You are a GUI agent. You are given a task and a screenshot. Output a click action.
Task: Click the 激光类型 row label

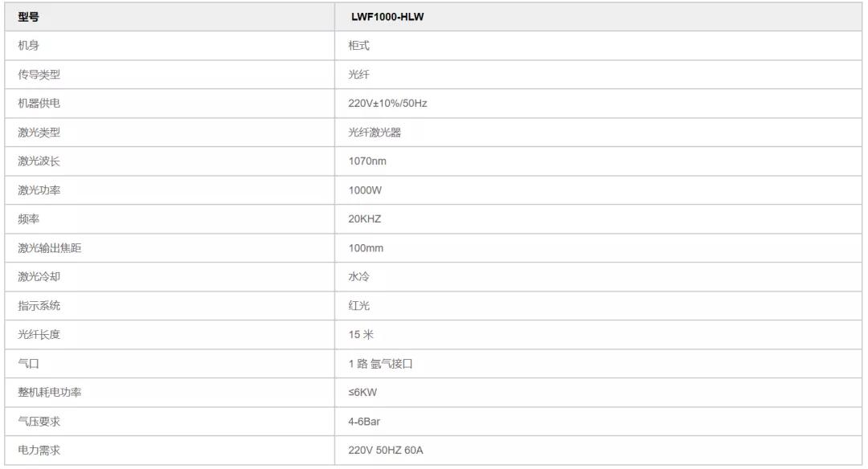click(39, 133)
